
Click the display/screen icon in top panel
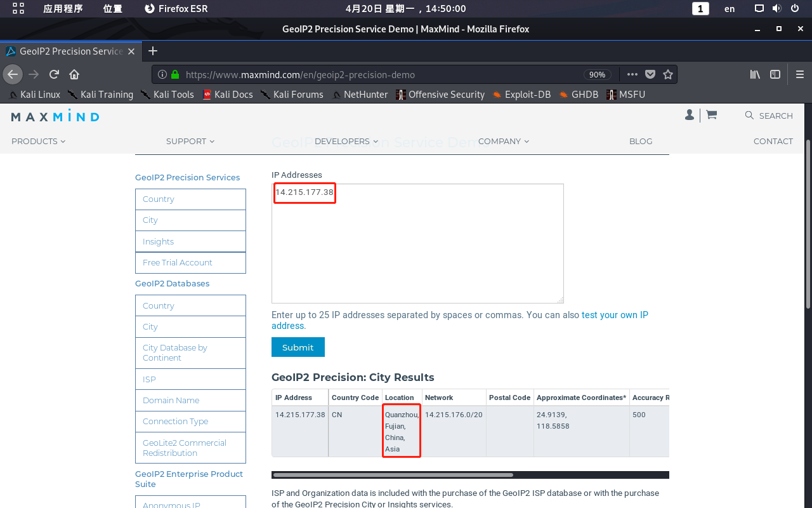(759, 8)
